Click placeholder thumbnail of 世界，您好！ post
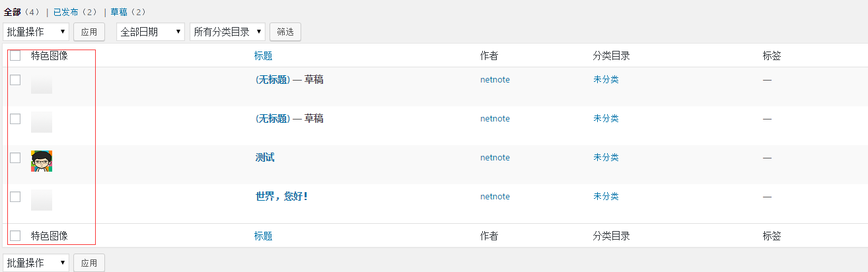Image resolution: width=868 pixels, height=272 pixels. 42,200
